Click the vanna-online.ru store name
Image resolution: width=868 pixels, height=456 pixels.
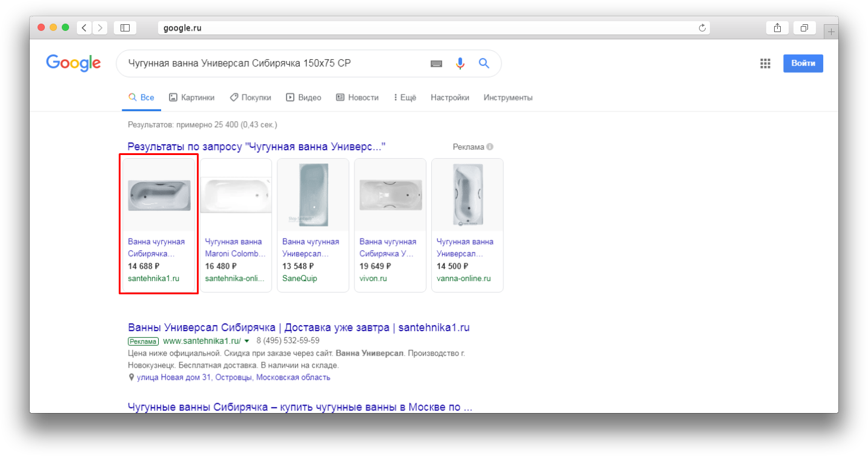pyautogui.click(x=463, y=279)
